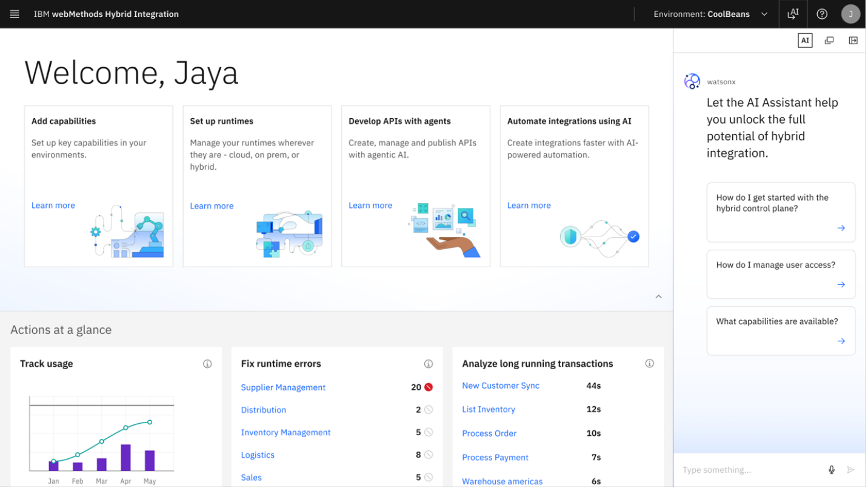Open the user avatar J menu
868x488 pixels.
(x=851, y=14)
